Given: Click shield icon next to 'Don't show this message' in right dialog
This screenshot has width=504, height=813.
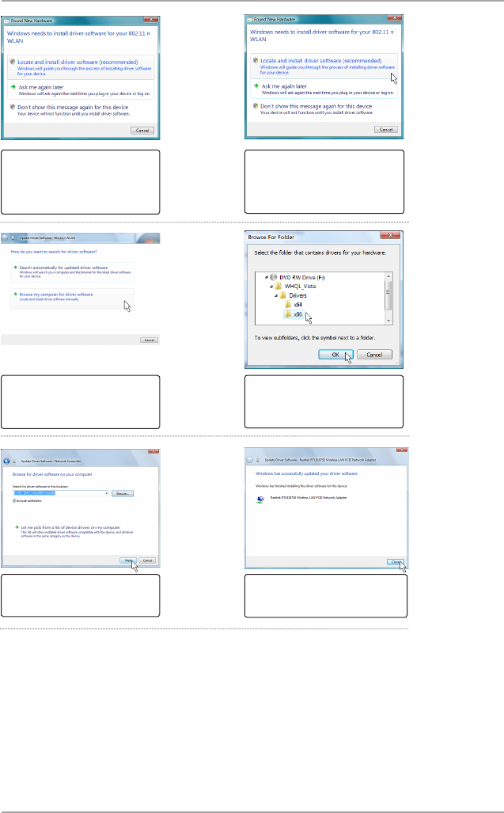Looking at the screenshot, I should click(x=256, y=106).
